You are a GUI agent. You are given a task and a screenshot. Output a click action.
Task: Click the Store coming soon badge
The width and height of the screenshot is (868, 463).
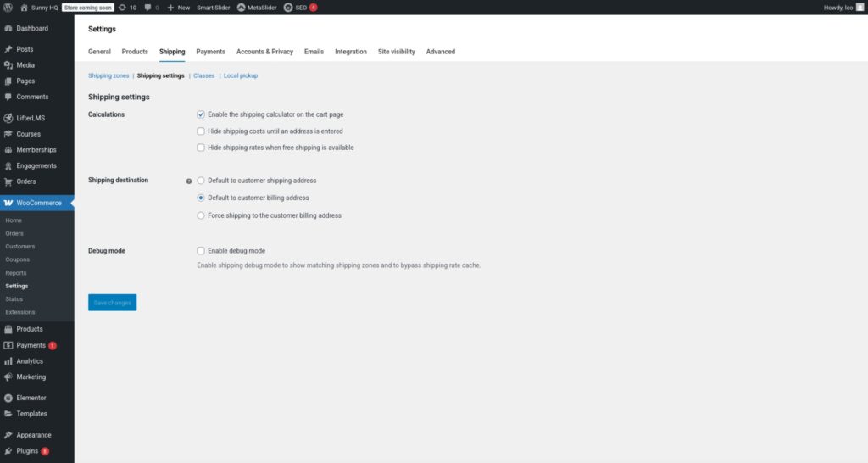[x=88, y=8]
